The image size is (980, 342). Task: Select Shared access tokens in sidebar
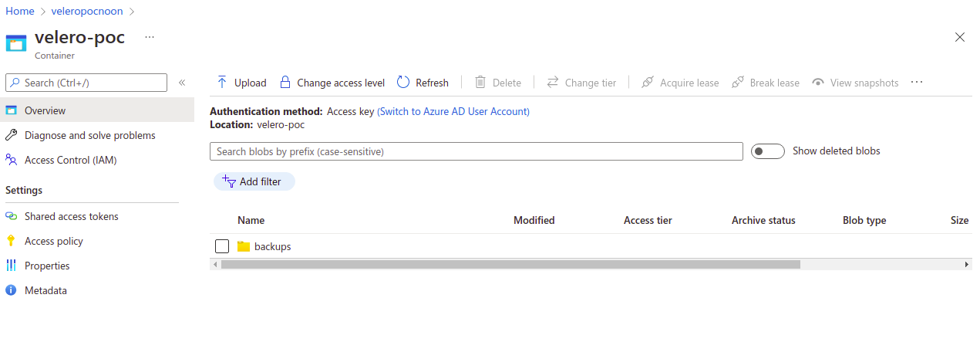click(x=71, y=216)
